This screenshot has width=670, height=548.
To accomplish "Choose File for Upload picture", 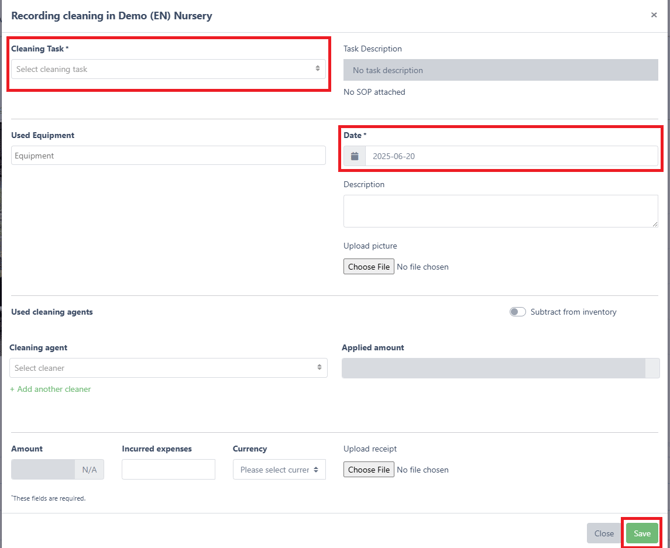I will (369, 267).
